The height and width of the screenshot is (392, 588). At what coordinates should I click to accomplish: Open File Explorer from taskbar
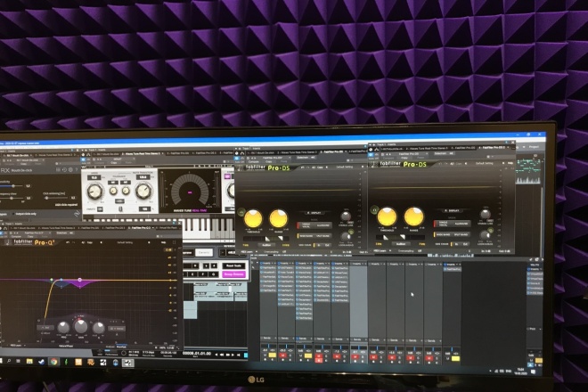pyautogui.click(x=29, y=362)
